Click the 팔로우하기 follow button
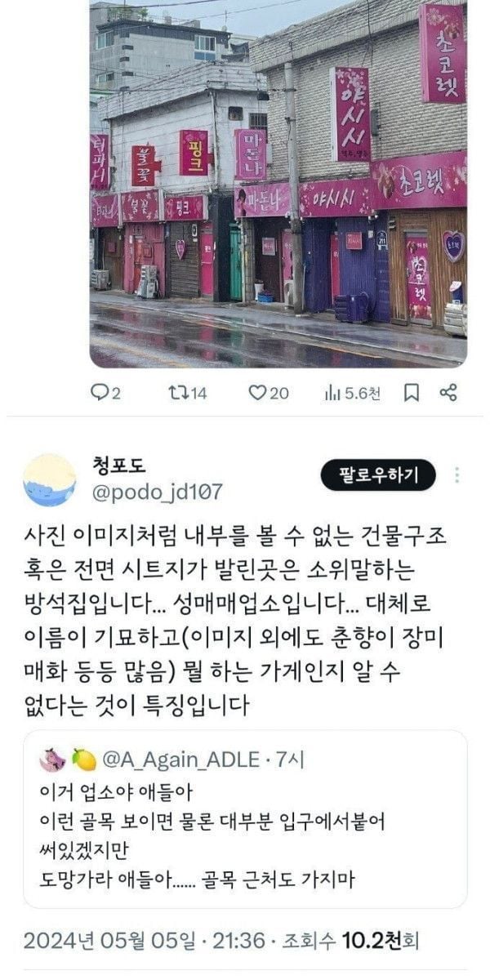Image resolution: width=490 pixels, height=980 pixels. 378,474
